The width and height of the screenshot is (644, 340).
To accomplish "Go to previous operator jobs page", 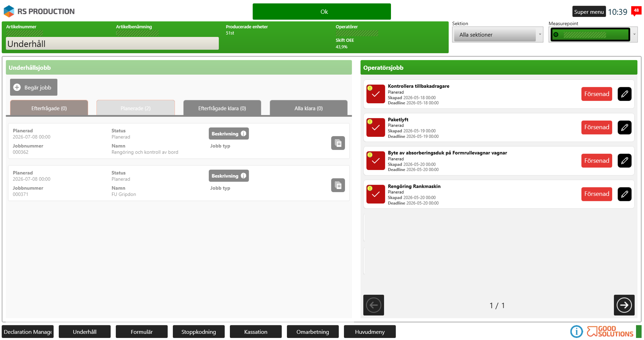I will click(x=374, y=305).
